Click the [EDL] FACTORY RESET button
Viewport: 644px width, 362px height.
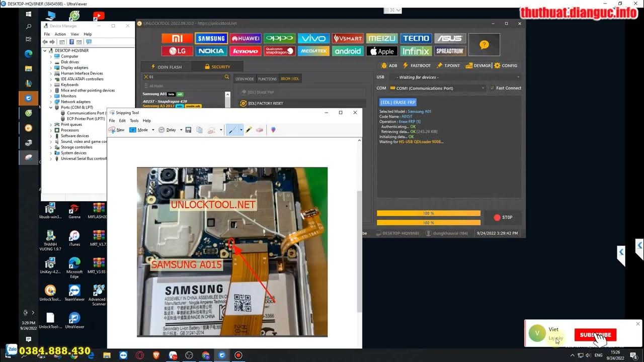tap(302, 103)
